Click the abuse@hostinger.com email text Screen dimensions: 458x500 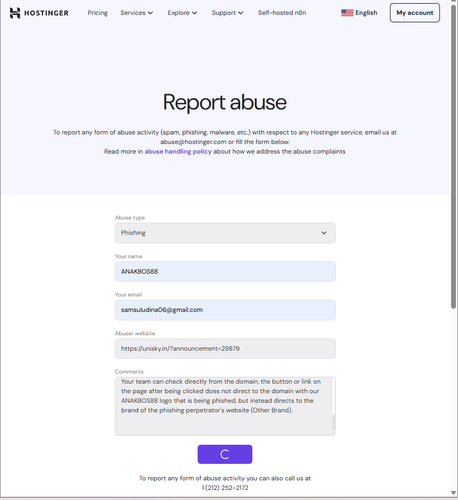click(193, 142)
